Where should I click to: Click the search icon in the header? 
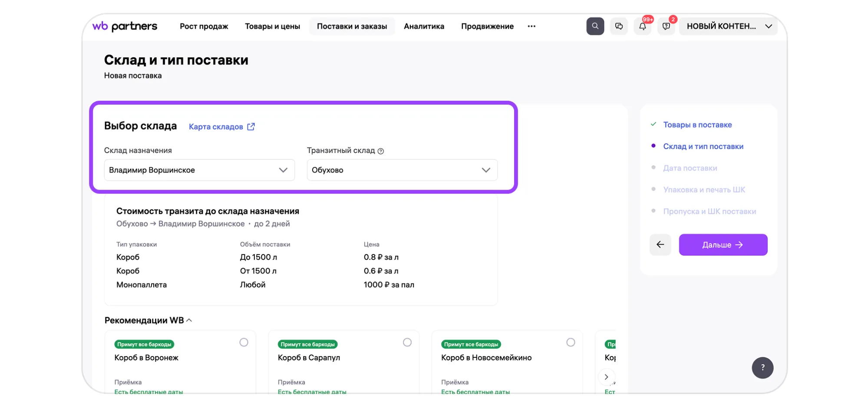[x=595, y=26]
